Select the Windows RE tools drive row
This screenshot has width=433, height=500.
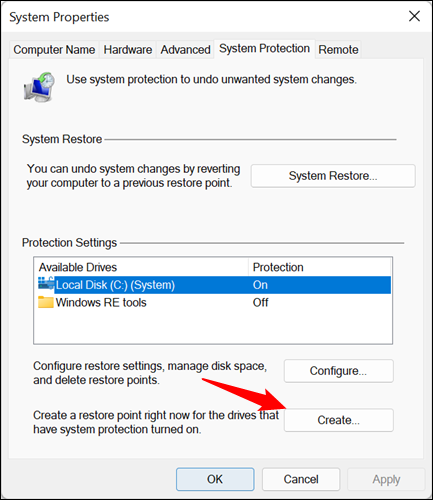coord(213,302)
